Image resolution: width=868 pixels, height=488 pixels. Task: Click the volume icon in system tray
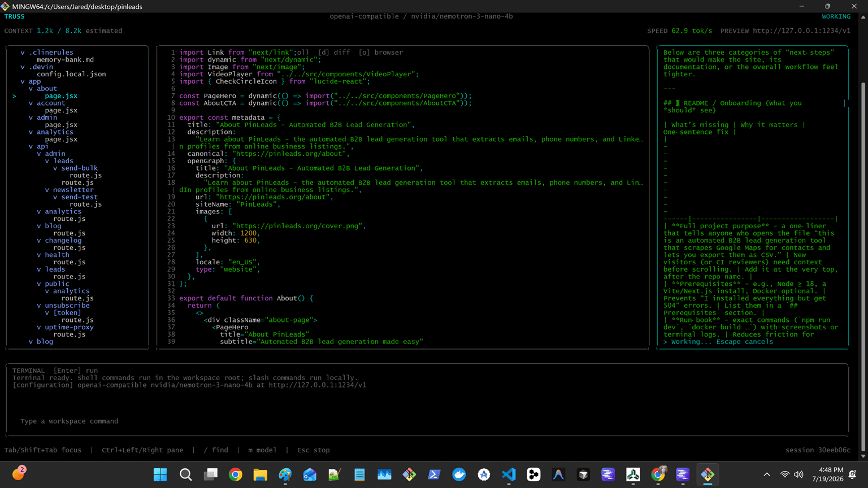798,474
